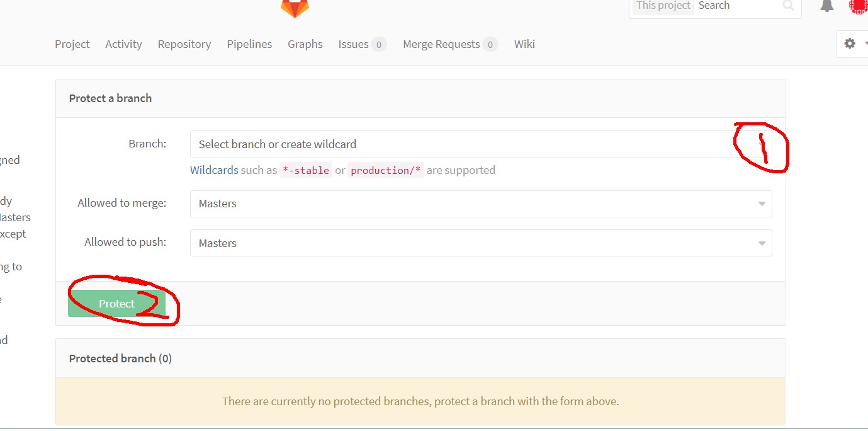The height and width of the screenshot is (431, 868).
Task: Click the This project search scope label
Action: click(x=663, y=6)
